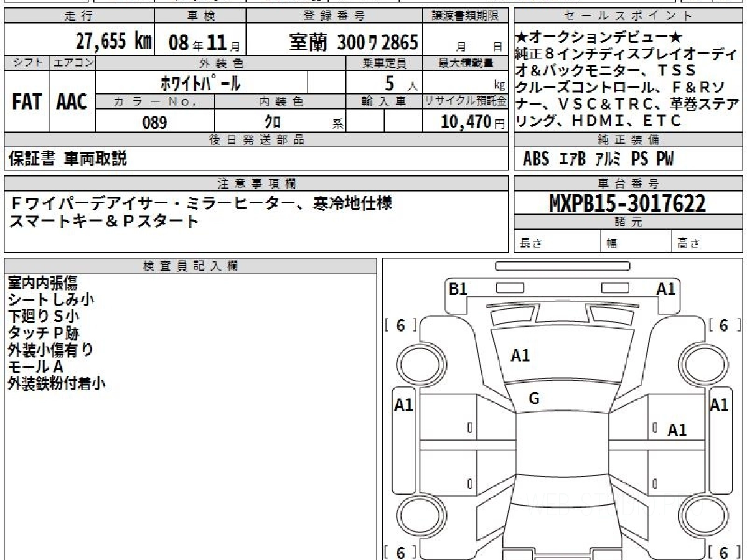Select inspector note タッチP跡

click(44, 334)
